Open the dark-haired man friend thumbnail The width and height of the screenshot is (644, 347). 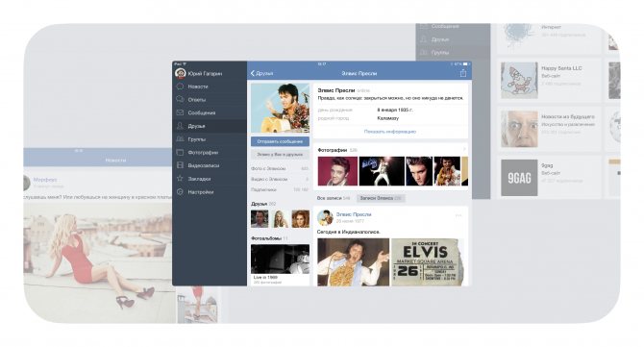260,219
